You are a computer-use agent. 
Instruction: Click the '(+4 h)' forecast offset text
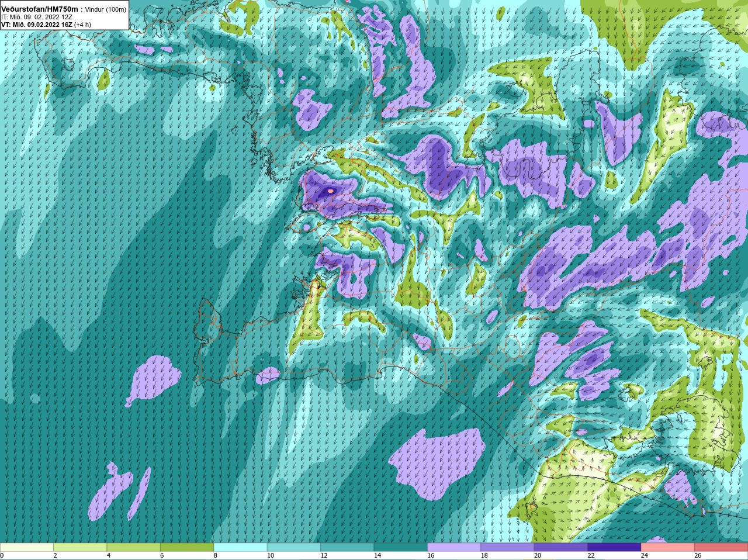[x=82, y=25]
